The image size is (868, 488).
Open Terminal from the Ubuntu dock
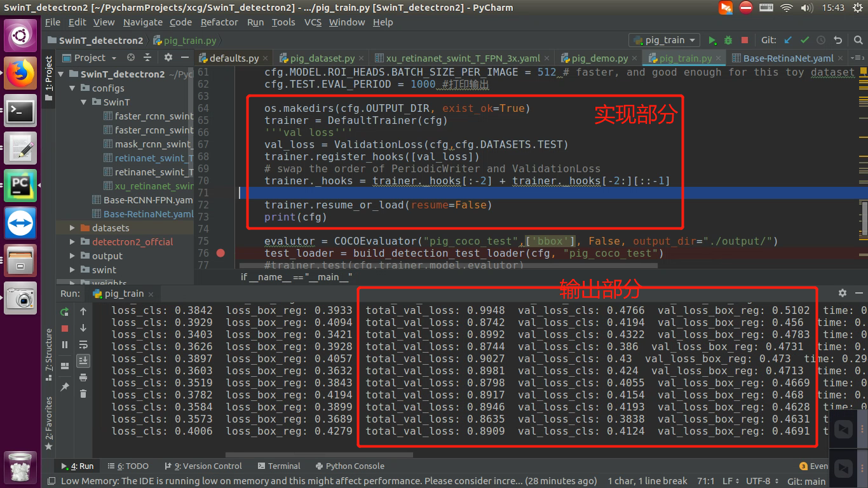[20, 112]
